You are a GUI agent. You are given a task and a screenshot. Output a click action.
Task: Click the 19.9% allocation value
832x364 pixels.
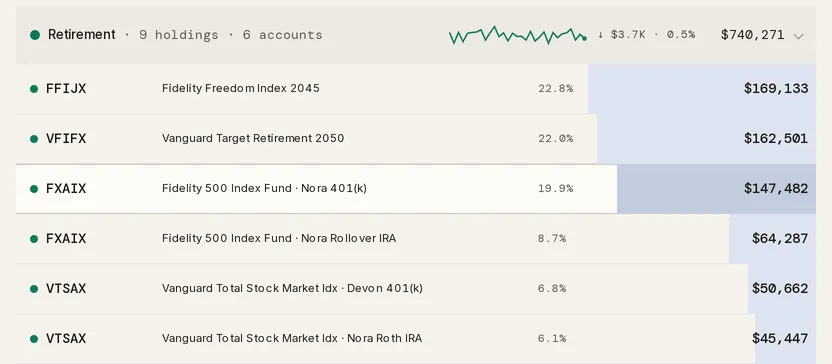pyautogui.click(x=556, y=188)
